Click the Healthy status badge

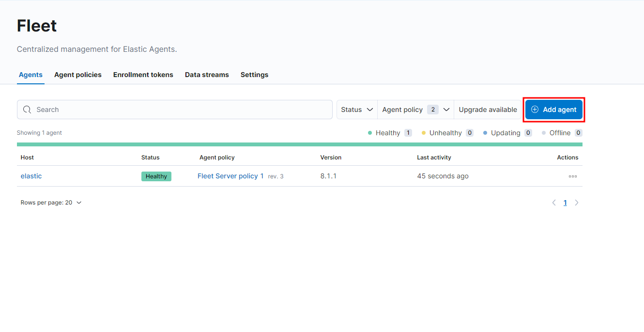tap(156, 176)
